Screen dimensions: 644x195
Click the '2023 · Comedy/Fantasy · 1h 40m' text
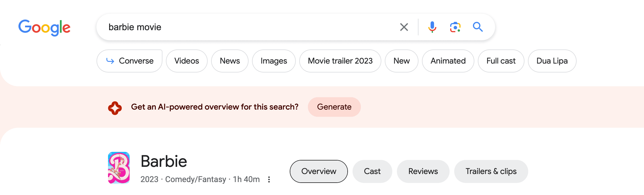point(200,179)
